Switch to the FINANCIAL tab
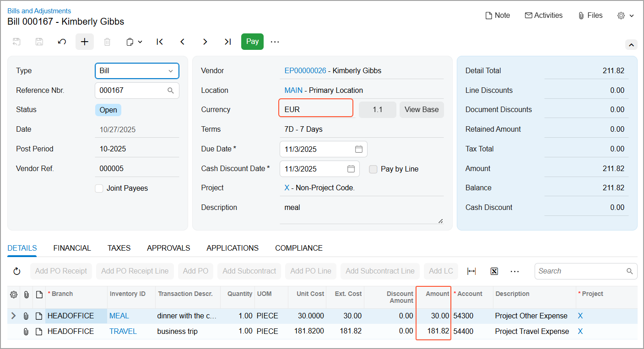Image resolution: width=644 pixels, height=349 pixels. point(72,248)
